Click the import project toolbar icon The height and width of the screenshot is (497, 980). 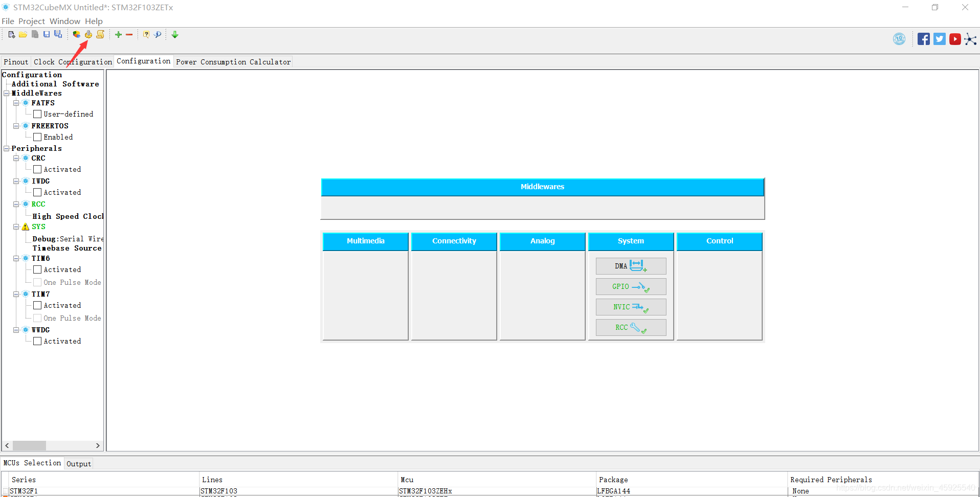[x=35, y=34]
